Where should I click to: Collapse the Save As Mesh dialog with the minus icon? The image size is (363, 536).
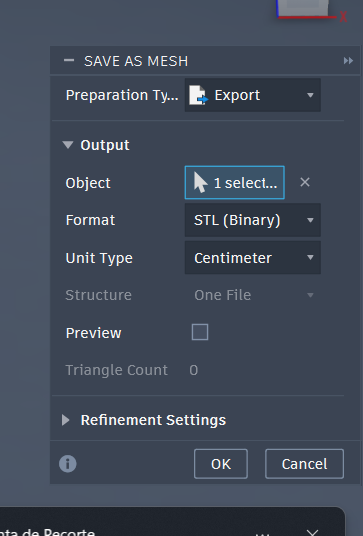tap(69, 61)
